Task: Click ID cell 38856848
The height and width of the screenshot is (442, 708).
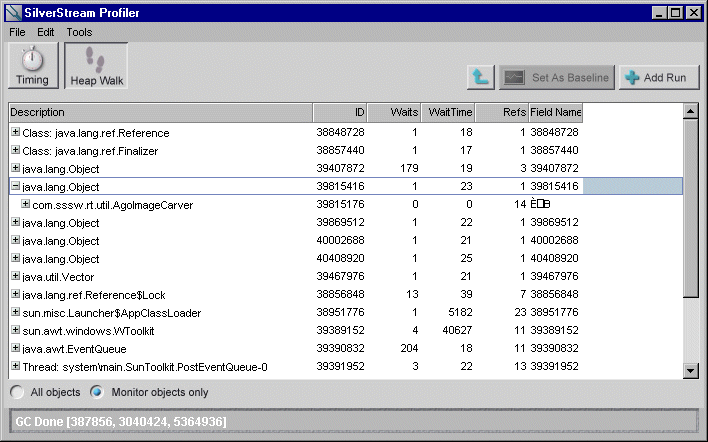Action: 340,294
